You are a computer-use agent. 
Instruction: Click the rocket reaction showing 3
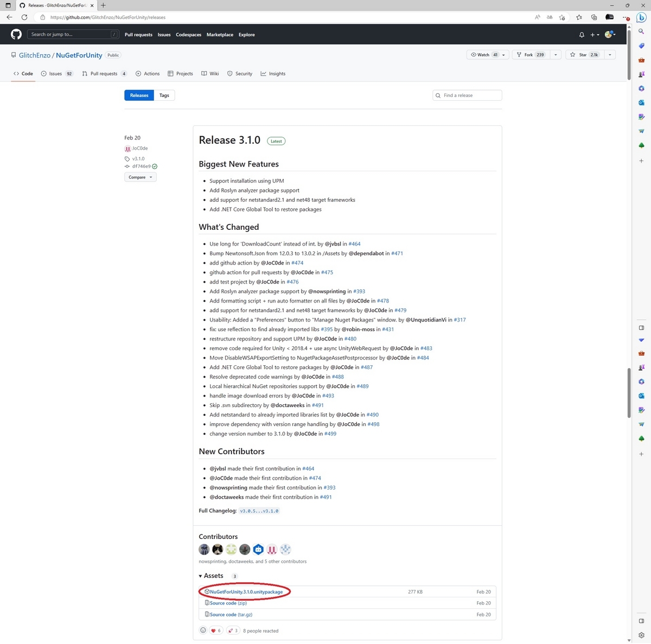(x=233, y=630)
